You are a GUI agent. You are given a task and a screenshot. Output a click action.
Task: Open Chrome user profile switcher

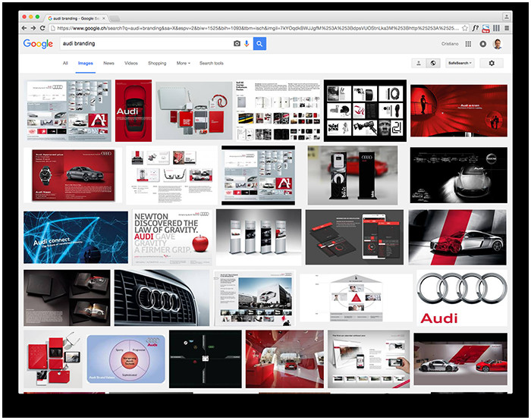pyautogui.click(x=506, y=16)
